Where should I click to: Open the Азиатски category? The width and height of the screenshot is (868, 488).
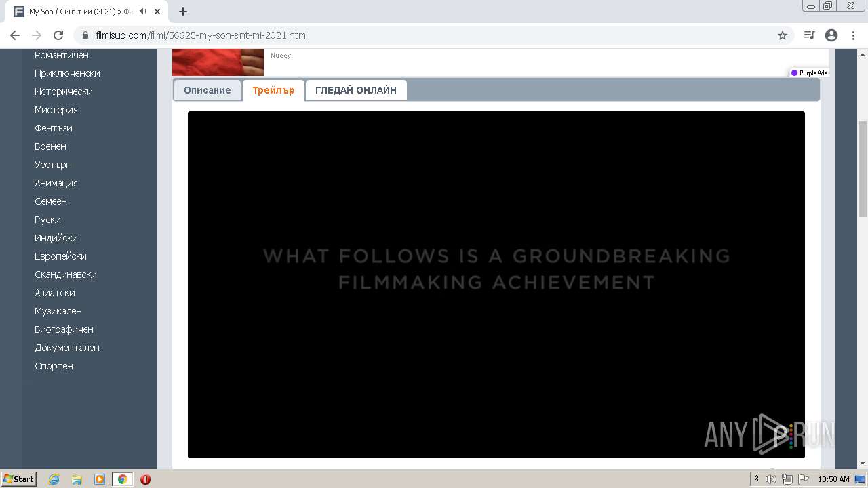(55, 293)
